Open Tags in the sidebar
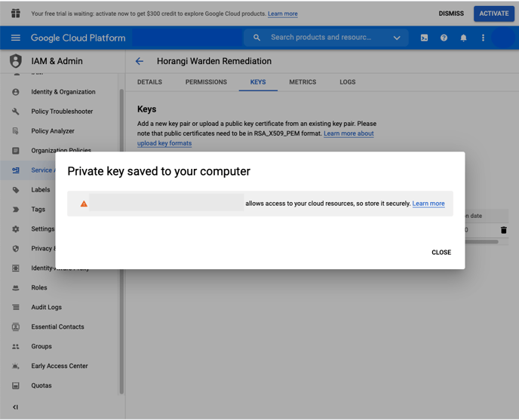 coord(38,209)
